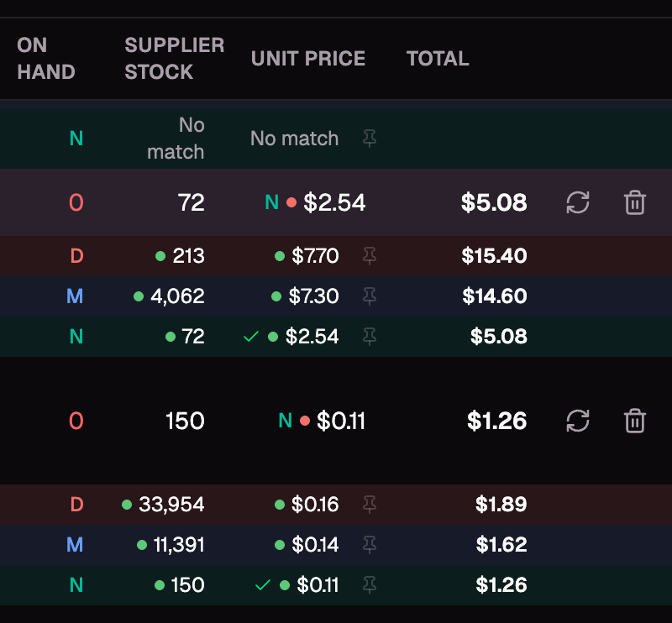Select the O status badge on the 72 row

pos(75,202)
